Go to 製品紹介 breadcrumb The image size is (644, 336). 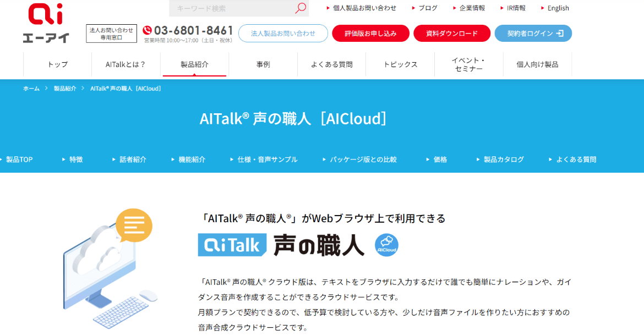click(x=65, y=88)
